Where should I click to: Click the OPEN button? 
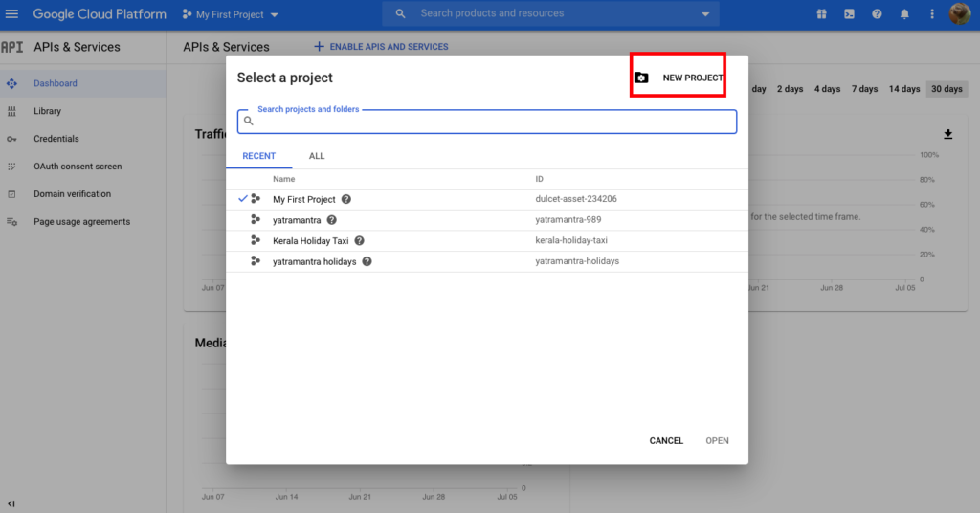717,441
